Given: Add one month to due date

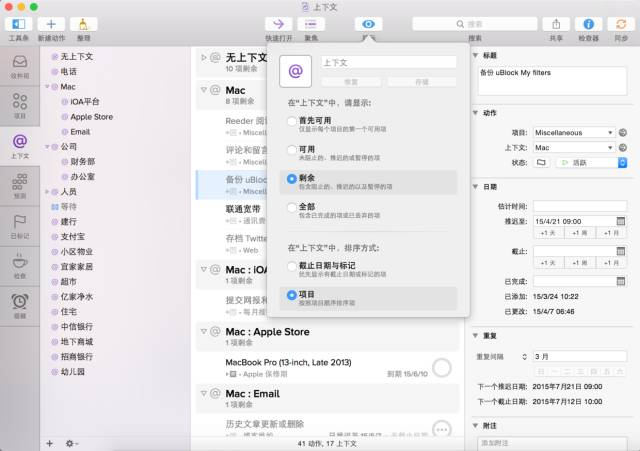Looking at the screenshot, I should 611,263.
